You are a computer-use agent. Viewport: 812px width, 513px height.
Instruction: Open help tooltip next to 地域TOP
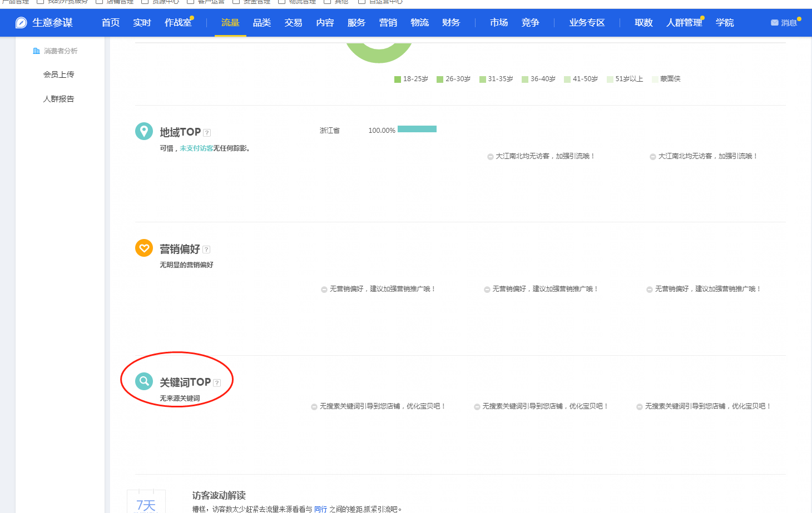click(x=207, y=133)
